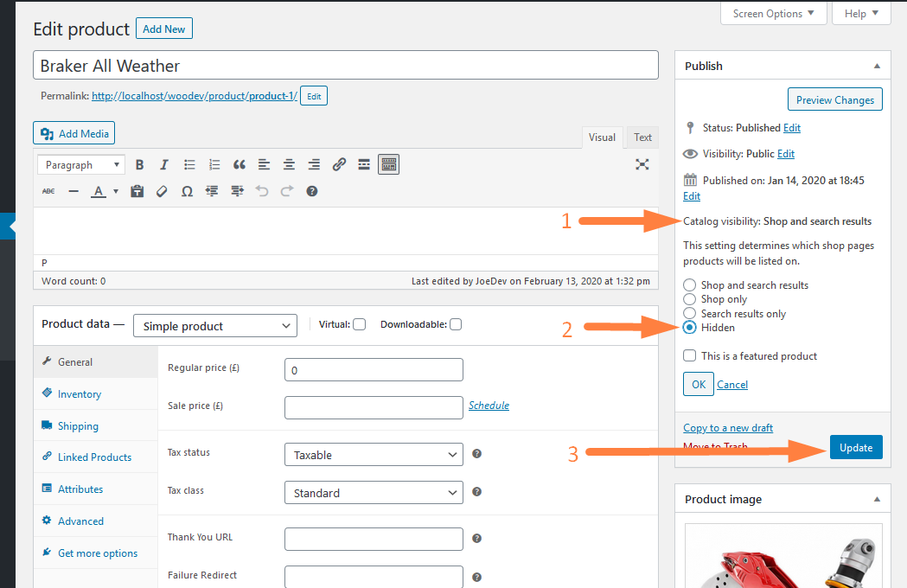Show help tip for Tax status

point(476,454)
